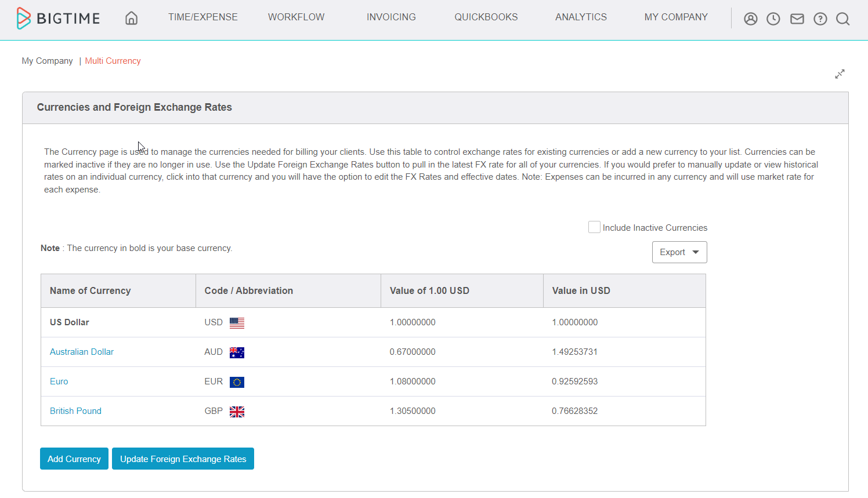Click the search magnifier icon
Screen dimensions: 868x498
pyautogui.click(x=843, y=19)
